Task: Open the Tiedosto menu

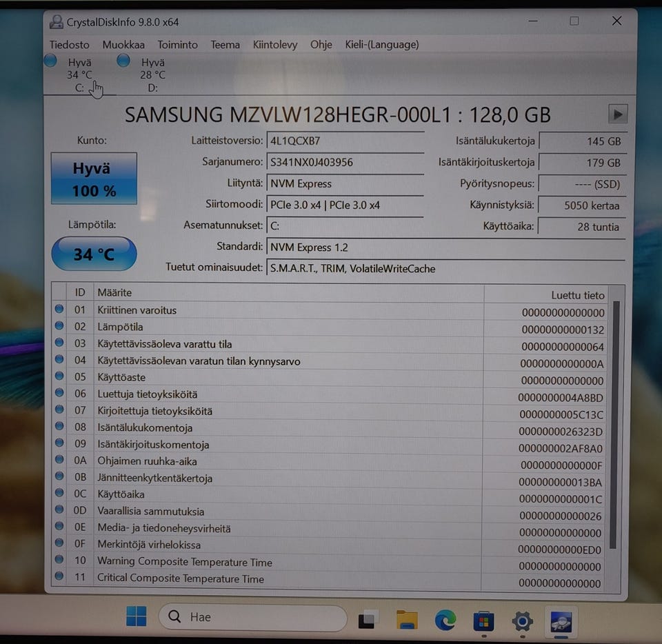Action: pyautogui.click(x=69, y=45)
